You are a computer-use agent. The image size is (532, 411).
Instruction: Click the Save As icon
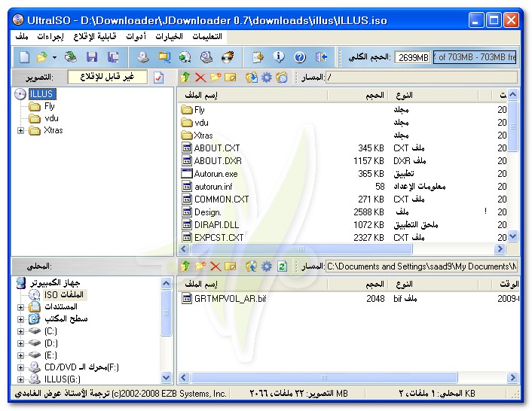113,57
